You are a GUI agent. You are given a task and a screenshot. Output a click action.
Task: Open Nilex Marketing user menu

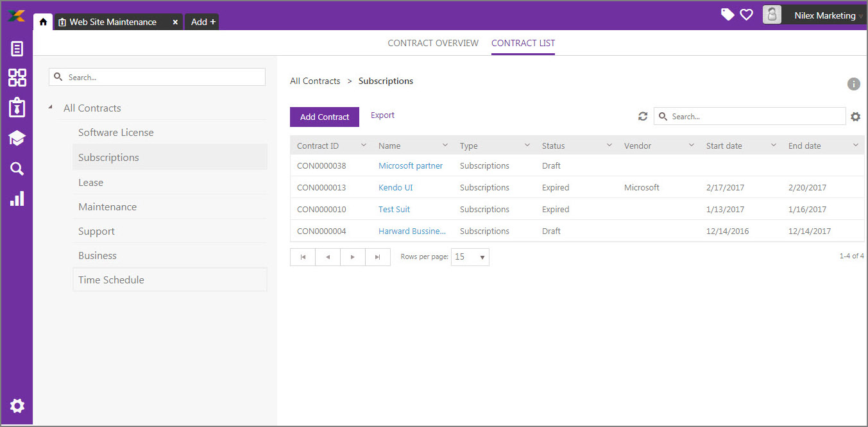click(x=825, y=15)
